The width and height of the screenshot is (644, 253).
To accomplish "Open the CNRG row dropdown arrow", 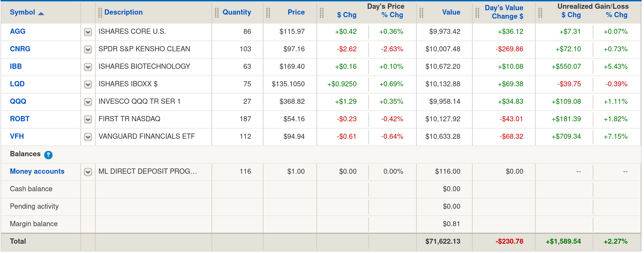I will pyautogui.click(x=88, y=49).
